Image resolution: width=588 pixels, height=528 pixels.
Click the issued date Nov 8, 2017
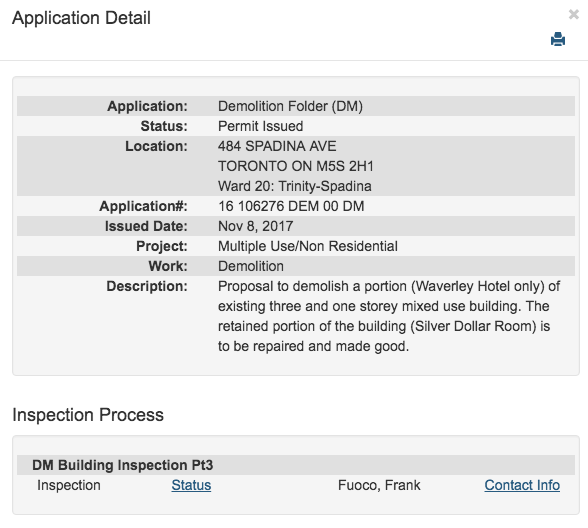pos(256,226)
